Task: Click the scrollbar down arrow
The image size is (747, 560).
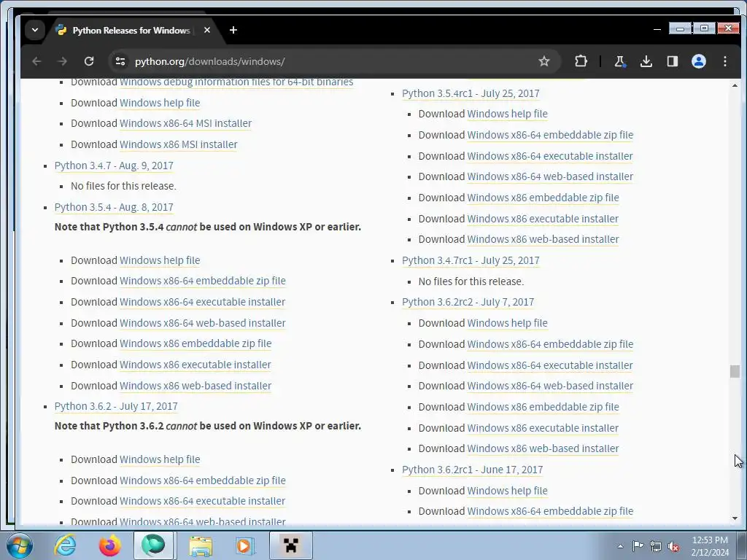Action: (735, 518)
